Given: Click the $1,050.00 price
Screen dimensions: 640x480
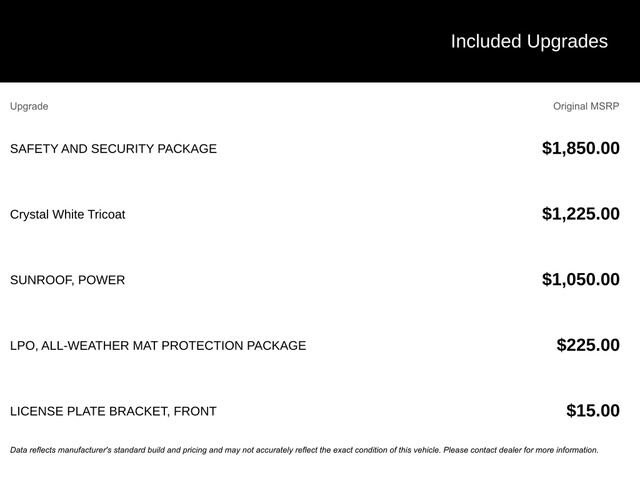Looking at the screenshot, I should [580, 280].
